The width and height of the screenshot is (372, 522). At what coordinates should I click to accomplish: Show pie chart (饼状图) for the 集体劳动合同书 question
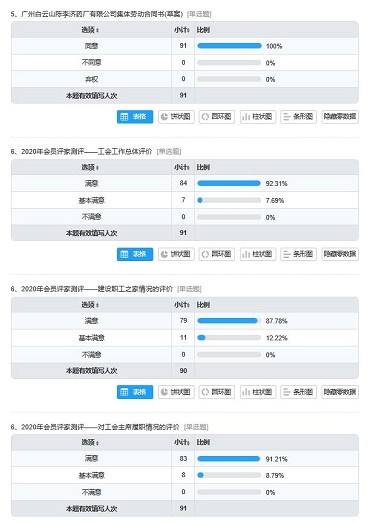pyautogui.click(x=176, y=117)
